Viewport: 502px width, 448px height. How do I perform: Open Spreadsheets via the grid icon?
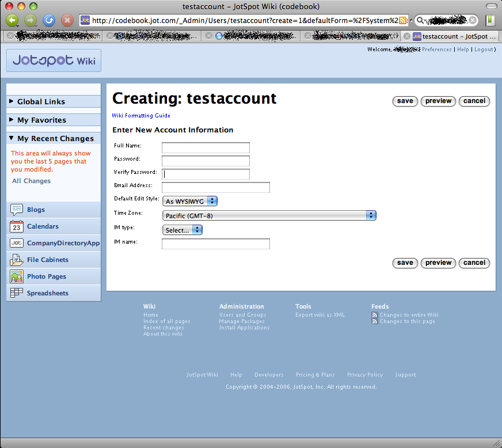coord(16,293)
